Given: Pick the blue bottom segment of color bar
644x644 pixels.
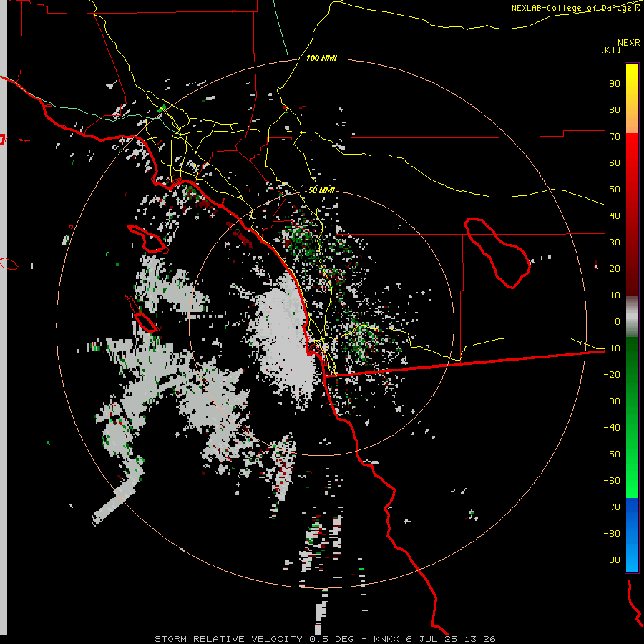Looking at the screenshot, I should tap(632, 535).
